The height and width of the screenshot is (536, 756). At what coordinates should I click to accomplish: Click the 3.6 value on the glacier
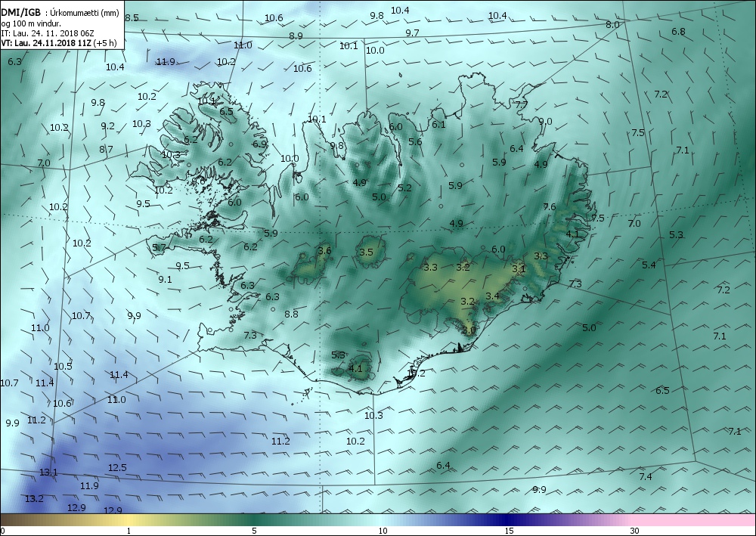(325, 251)
